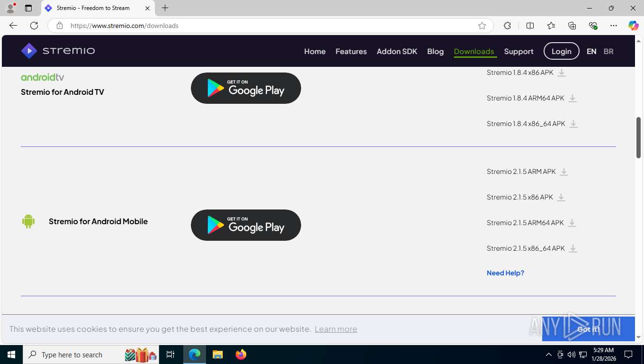Open a new browser tab
The image size is (644, 364).
pos(165,8)
